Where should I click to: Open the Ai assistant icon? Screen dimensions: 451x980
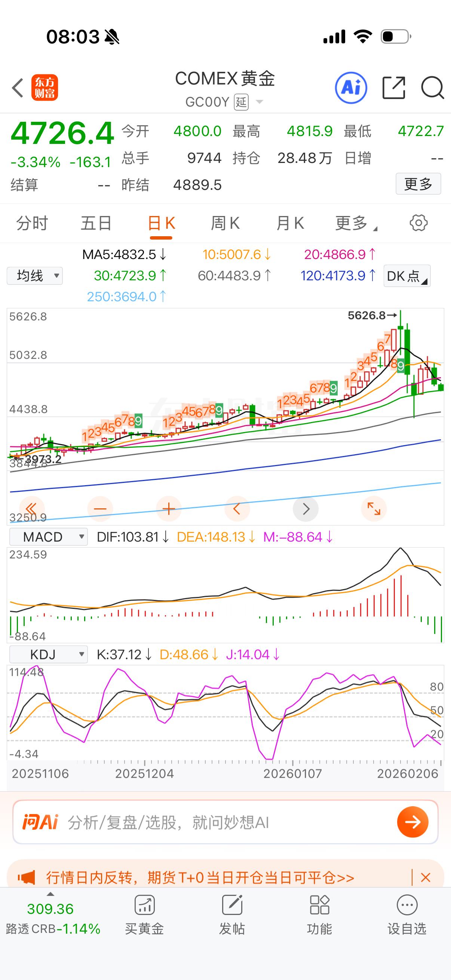(x=351, y=88)
